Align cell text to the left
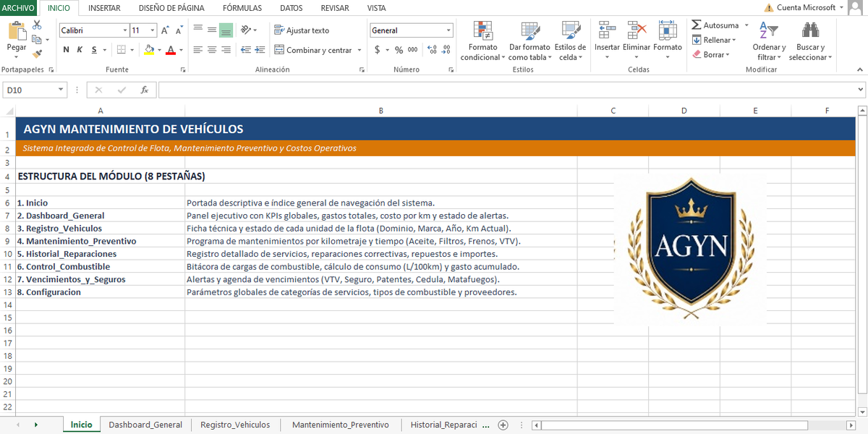 pyautogui.click(x=197, y=50)
